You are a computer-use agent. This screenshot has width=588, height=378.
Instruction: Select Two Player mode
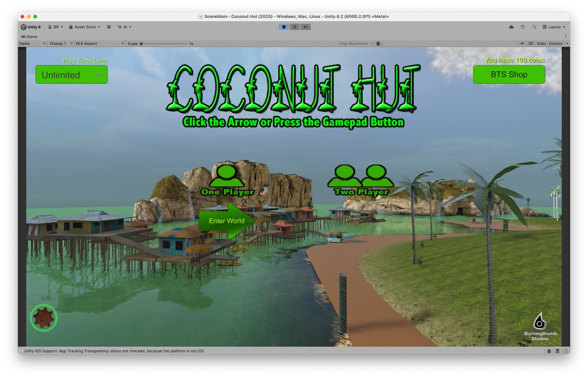click(x=361, y=181)
